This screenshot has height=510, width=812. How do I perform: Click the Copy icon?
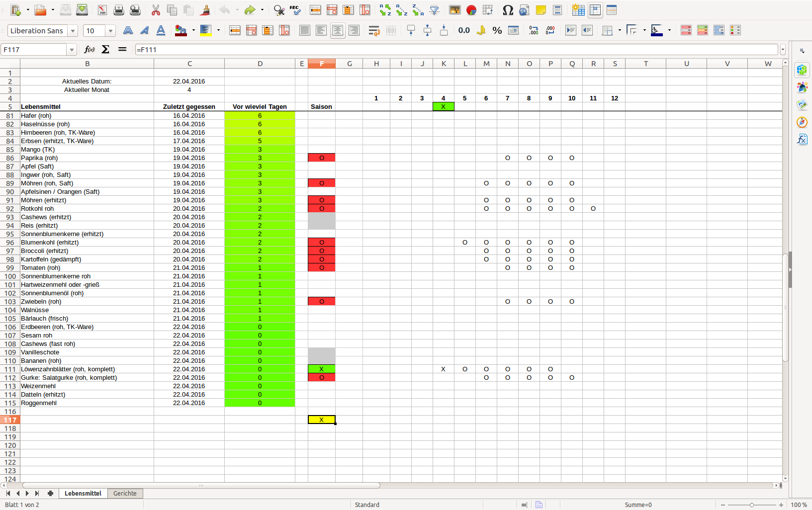tap(172, 10)
